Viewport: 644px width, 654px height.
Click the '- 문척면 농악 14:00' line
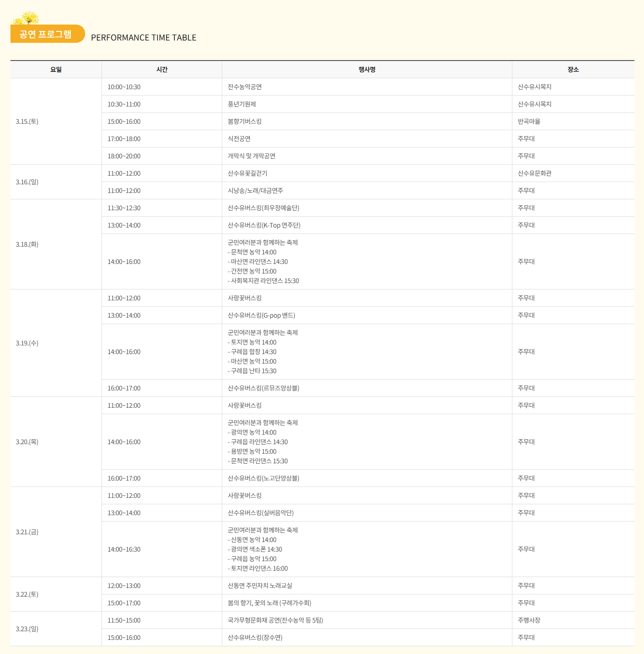click(x=252, y=252)
